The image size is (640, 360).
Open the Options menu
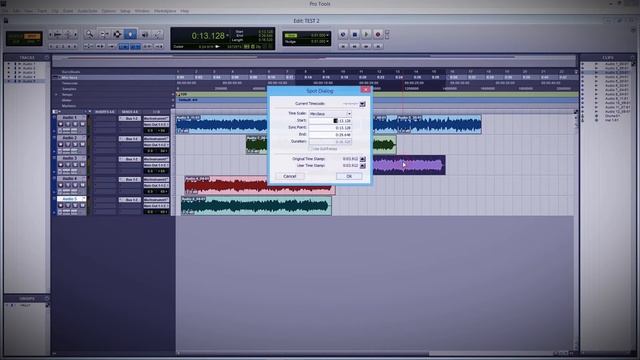pos(109,11)
